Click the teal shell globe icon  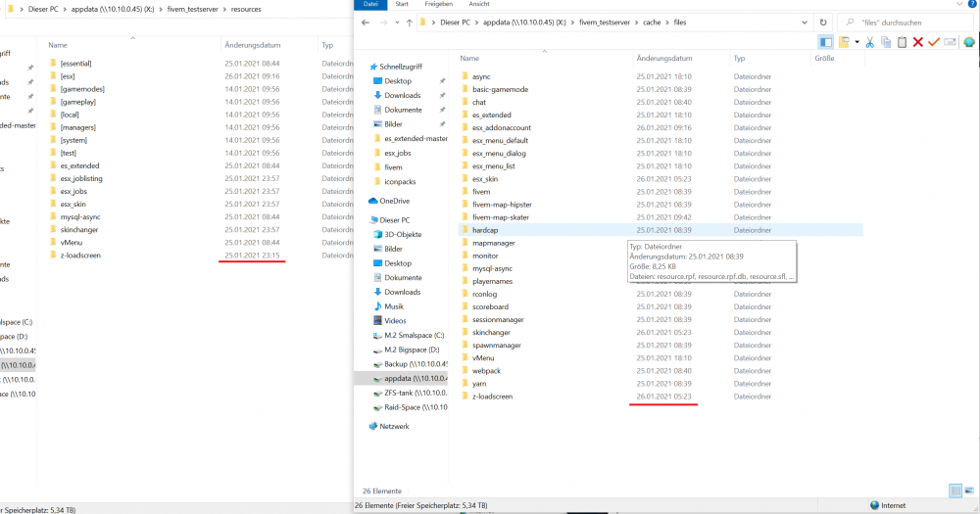969,42
